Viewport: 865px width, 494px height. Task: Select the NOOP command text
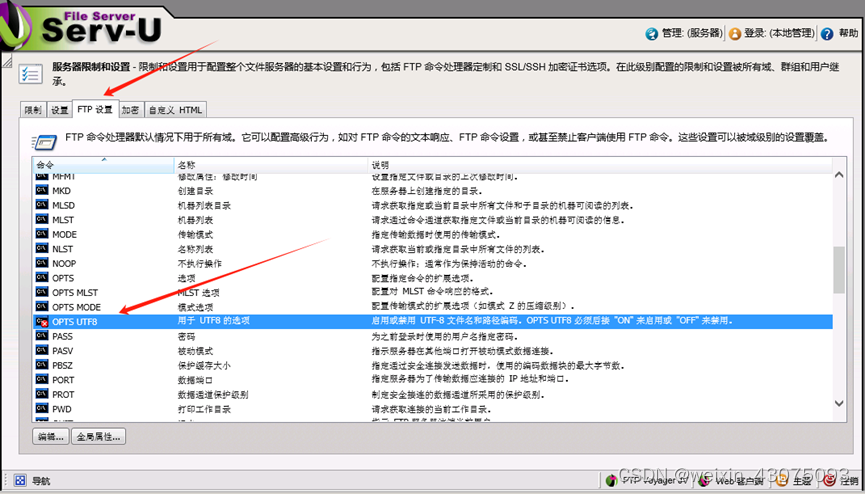(x=64, y=264)
